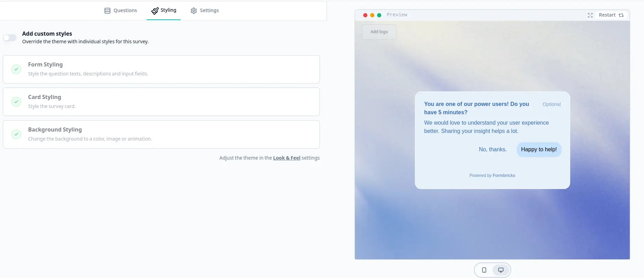Click the Form Styling green check icon
644x278 pixels.
[x=16, y=69]
